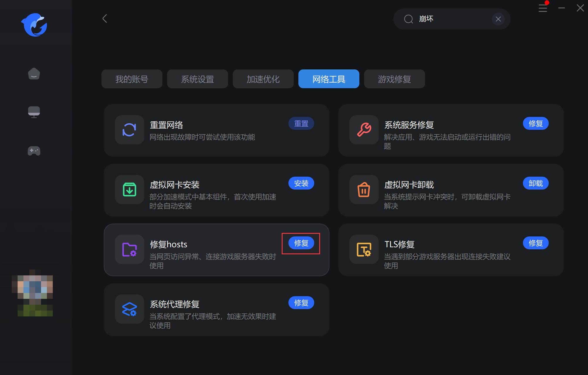Screen dimensions: 588x375
Task: Click the blue layers icon on 系统代理修复 card
Action: (129, 309)
